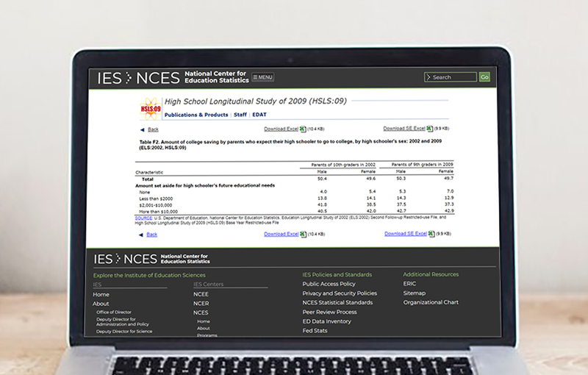Open Deputy Director for Science link
The height and width of the screenshot is (375, 588).
124,332
